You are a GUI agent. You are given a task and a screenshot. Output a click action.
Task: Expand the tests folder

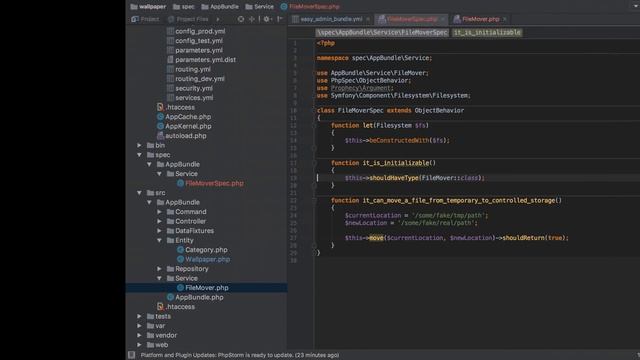(x=140, y=316)
